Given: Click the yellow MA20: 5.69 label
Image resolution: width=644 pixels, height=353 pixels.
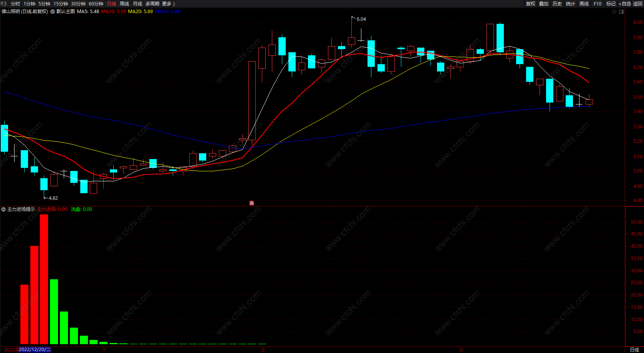Looking at the screenshot, I should 140,12.
